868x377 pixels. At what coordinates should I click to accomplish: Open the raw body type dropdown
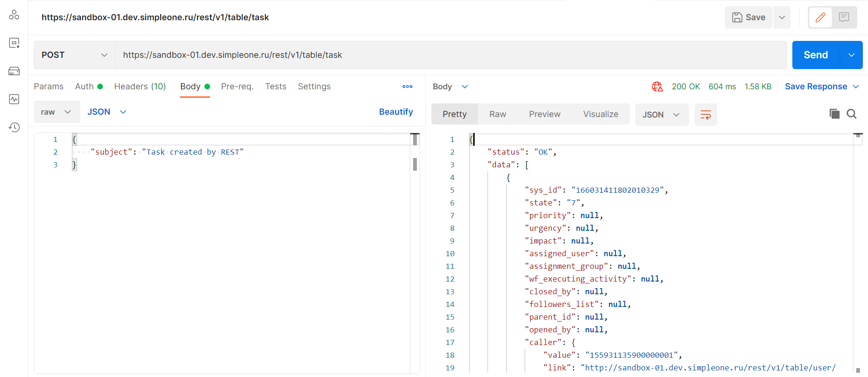56,112
